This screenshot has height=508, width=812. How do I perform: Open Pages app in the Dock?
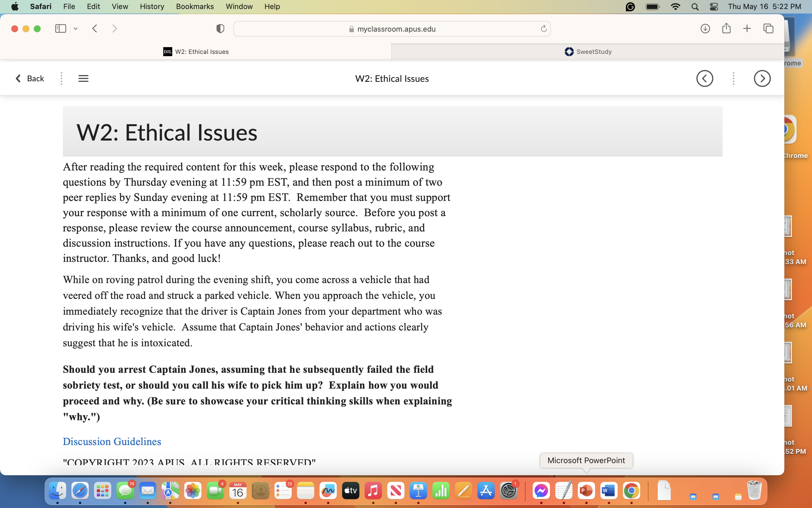tap(464, 491)
